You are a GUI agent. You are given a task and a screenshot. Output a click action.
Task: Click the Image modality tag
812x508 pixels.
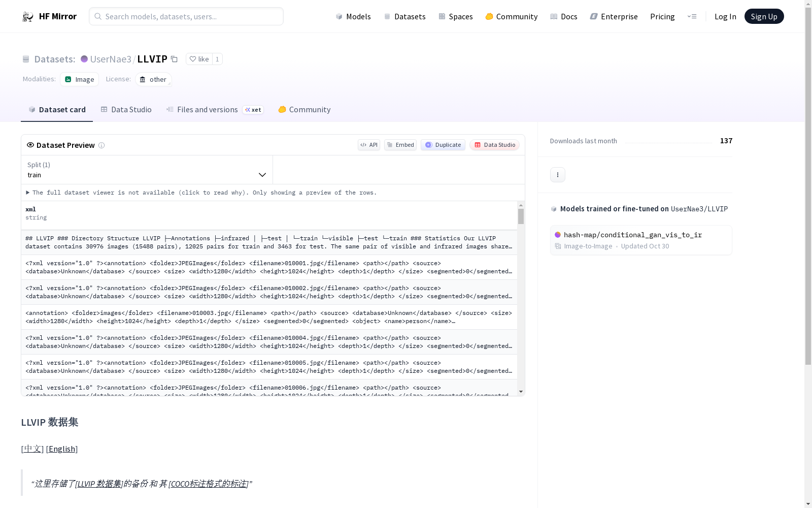[80, 79]
